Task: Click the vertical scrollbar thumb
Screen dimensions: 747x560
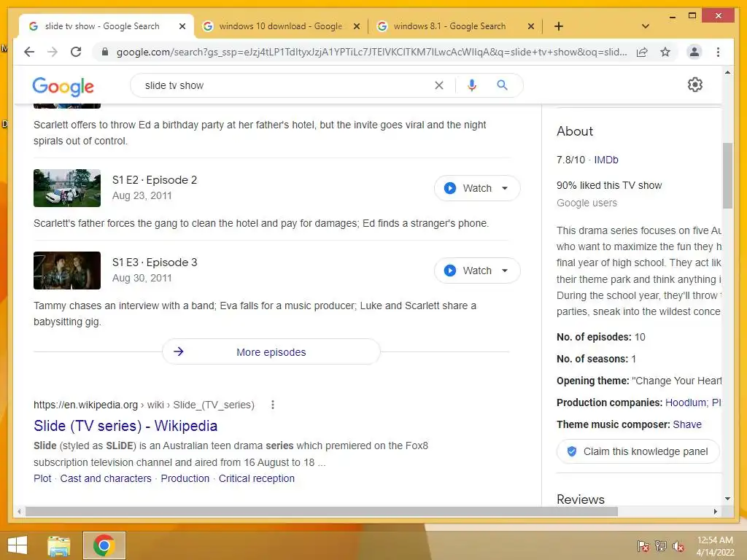Action: click(727, 175)
